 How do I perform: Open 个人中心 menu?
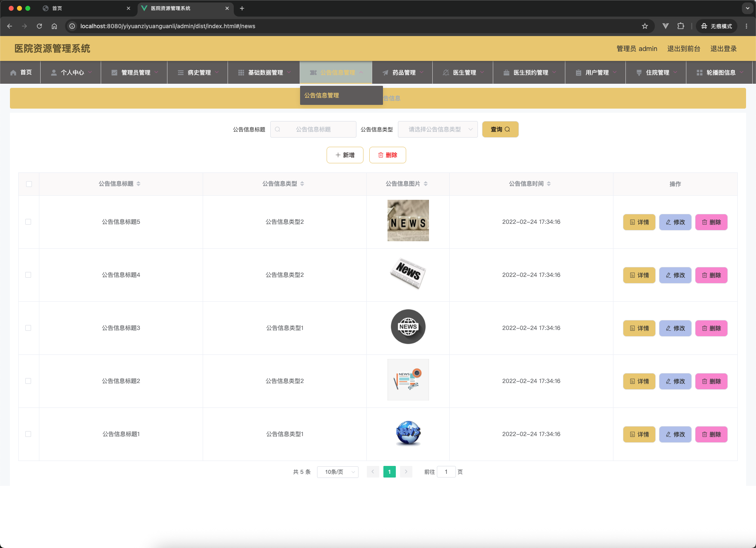(x=71, y=73)
